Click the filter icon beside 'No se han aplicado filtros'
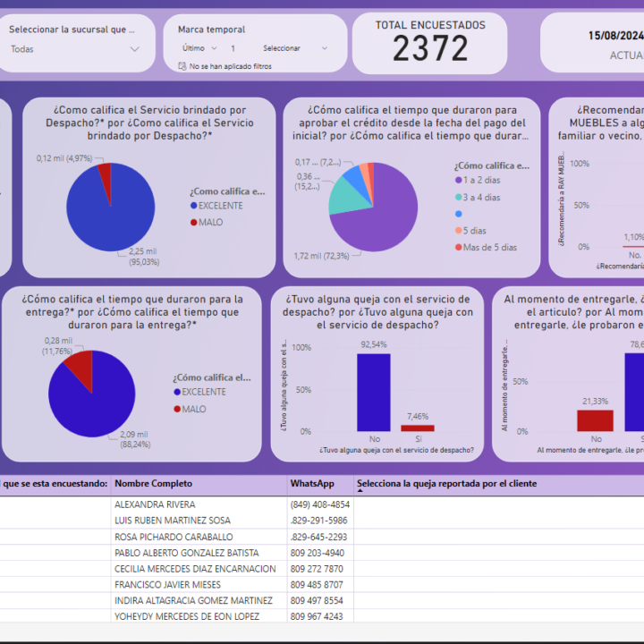 tap(182, 66)
